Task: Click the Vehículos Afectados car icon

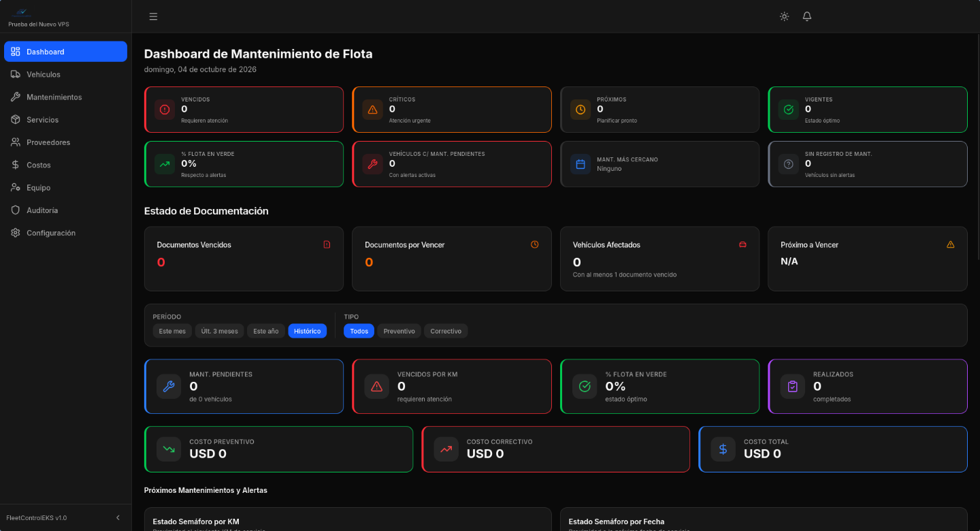Action: tap(742, 244)
